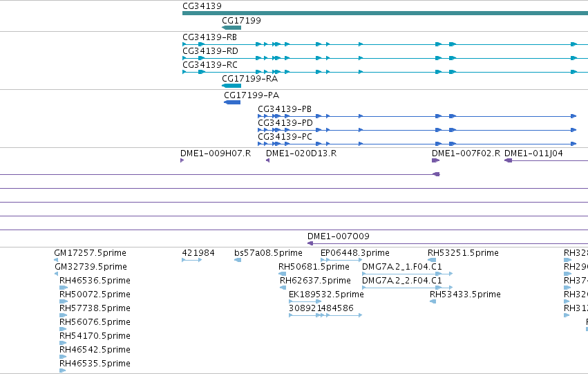The image size is (588, 374).
Task: Select the 421984 feature label
Action: point(198,253)
